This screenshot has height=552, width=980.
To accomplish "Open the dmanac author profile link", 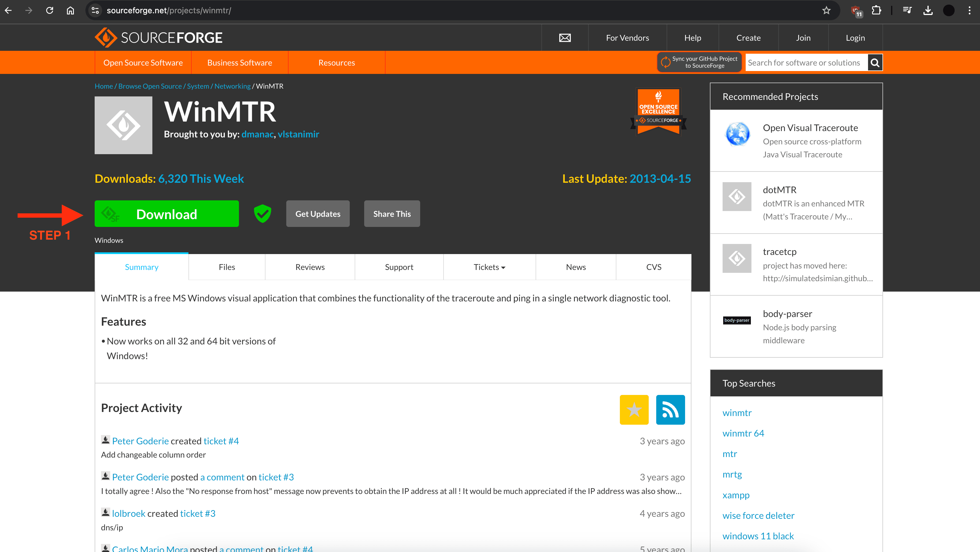I will pos(257,134).
